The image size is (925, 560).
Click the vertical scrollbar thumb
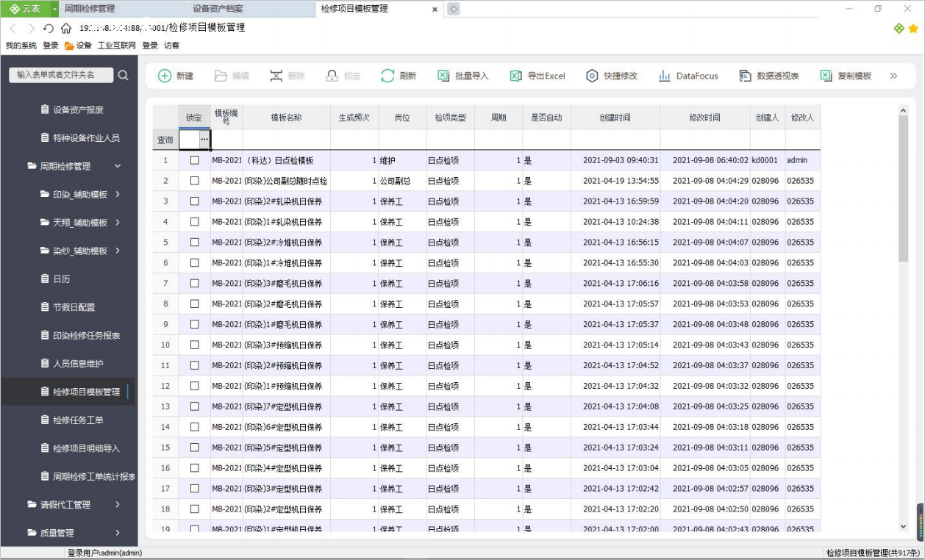tap(904, 189)
